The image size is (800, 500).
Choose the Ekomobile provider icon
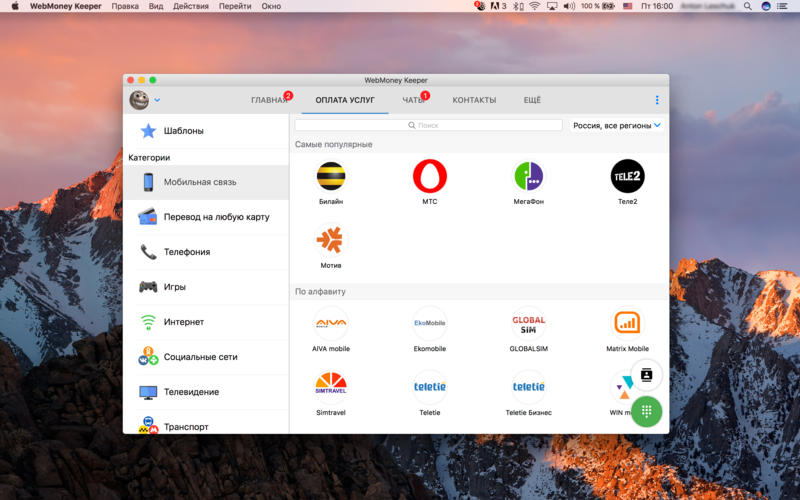pyautogui.click(x=430, y=323)
